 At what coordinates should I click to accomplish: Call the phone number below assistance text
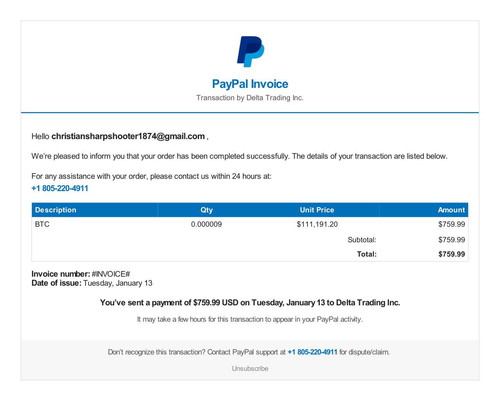[60, 188]
